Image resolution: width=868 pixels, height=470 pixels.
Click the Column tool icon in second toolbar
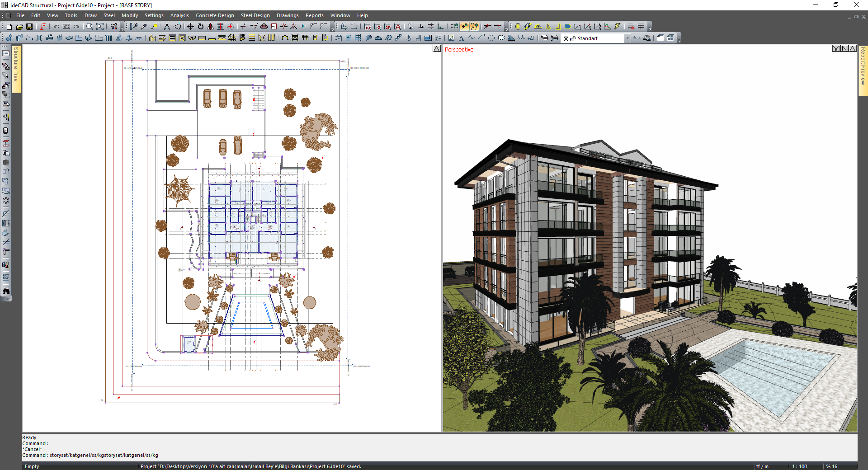(x=39, y=38)
